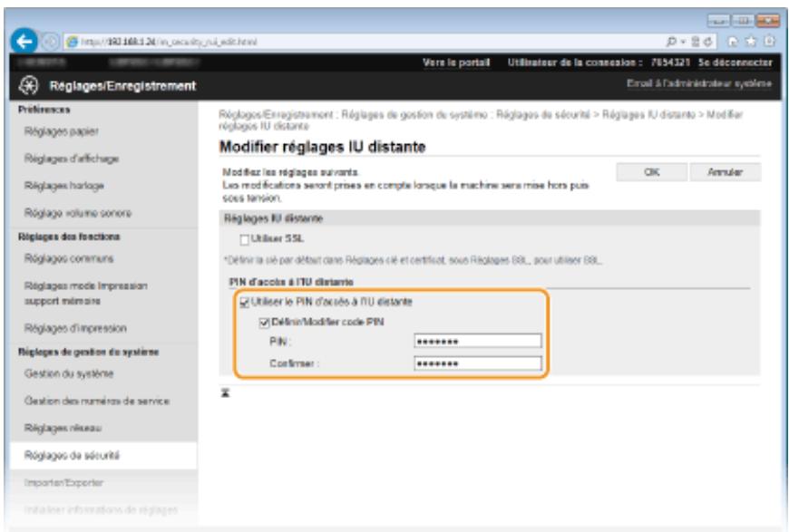
Task: Open Gestion du système in the sidebar
Action: click(69, 373)
